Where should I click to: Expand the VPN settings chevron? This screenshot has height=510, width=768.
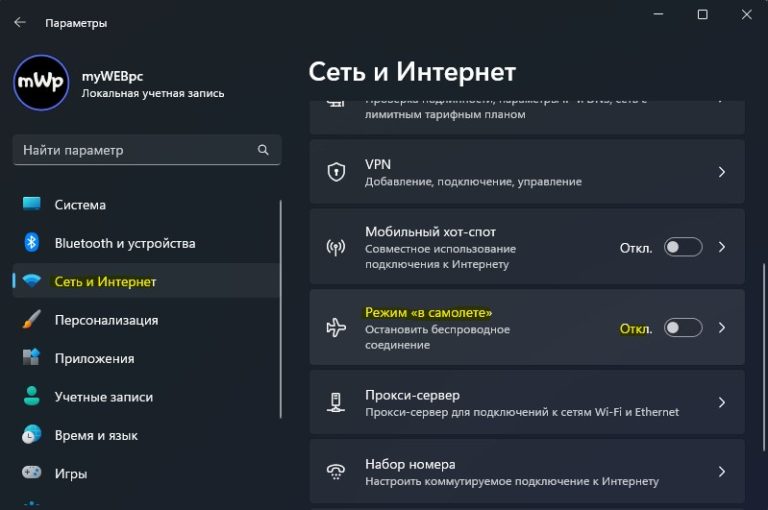(722, 172)
